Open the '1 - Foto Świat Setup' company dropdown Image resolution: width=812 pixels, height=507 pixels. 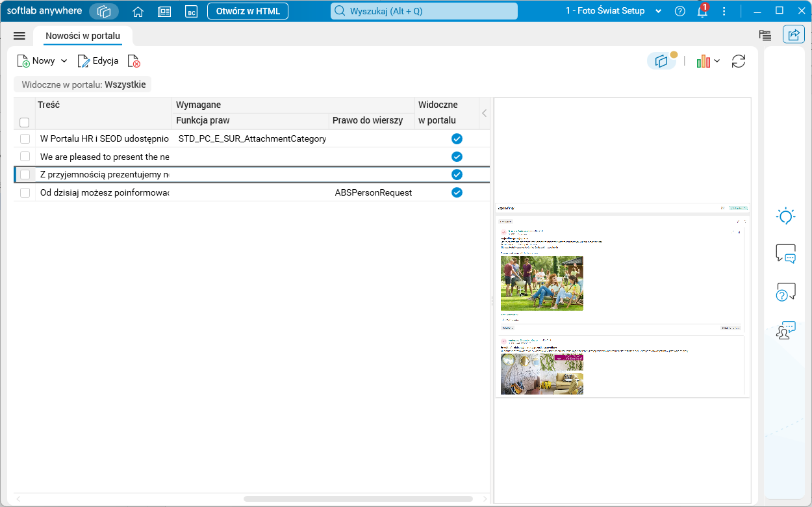[x=614, y=11]
